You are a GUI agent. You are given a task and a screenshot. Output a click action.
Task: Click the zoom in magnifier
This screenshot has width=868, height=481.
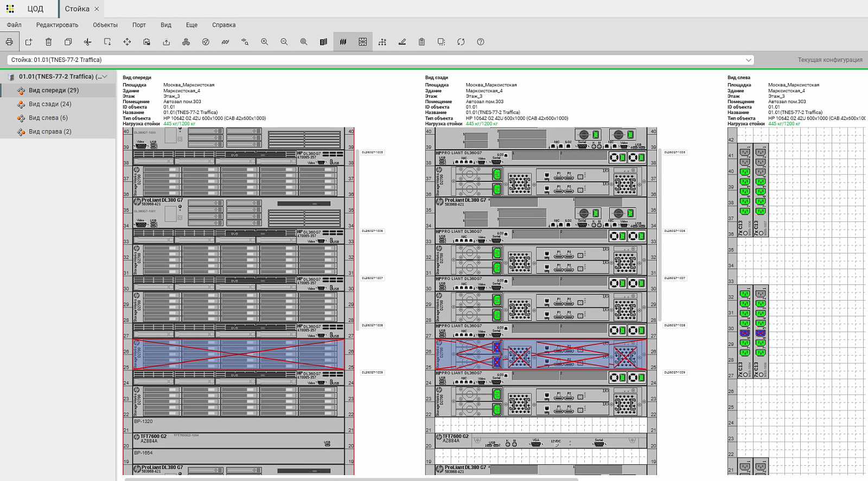click(x=265, y=42)
